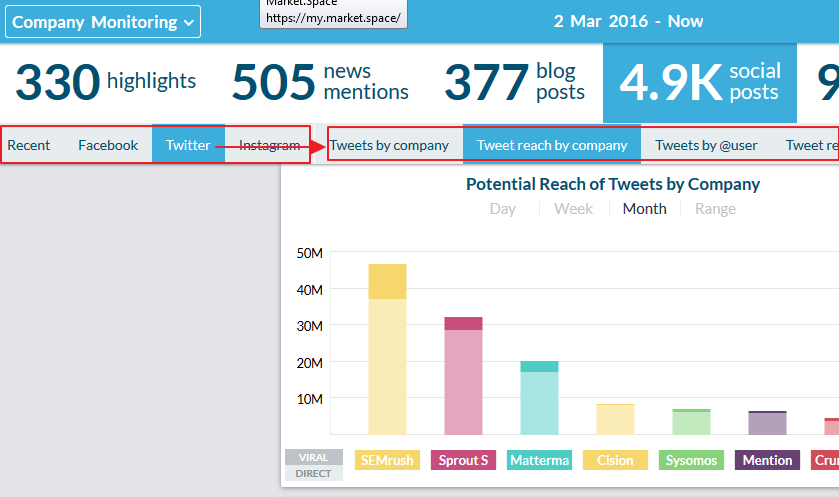Toggle the Mention legend swatch

click(x=767, y=460)
